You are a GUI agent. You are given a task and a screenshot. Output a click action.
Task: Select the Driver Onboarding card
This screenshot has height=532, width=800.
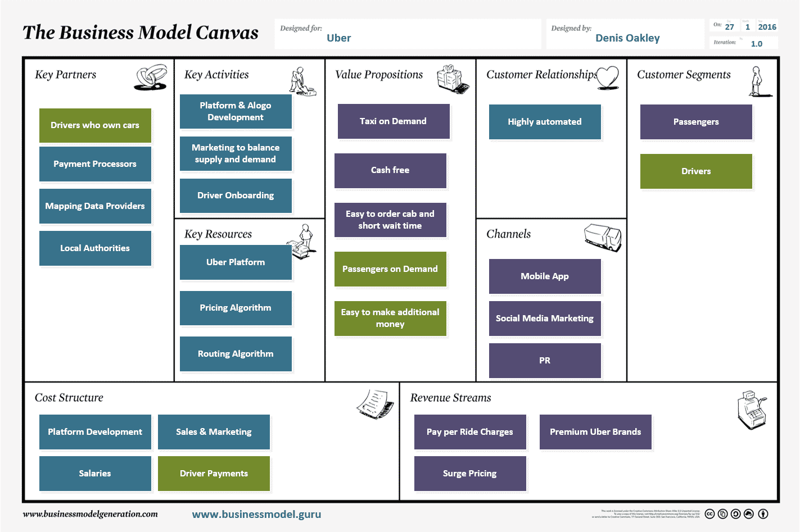236,195
